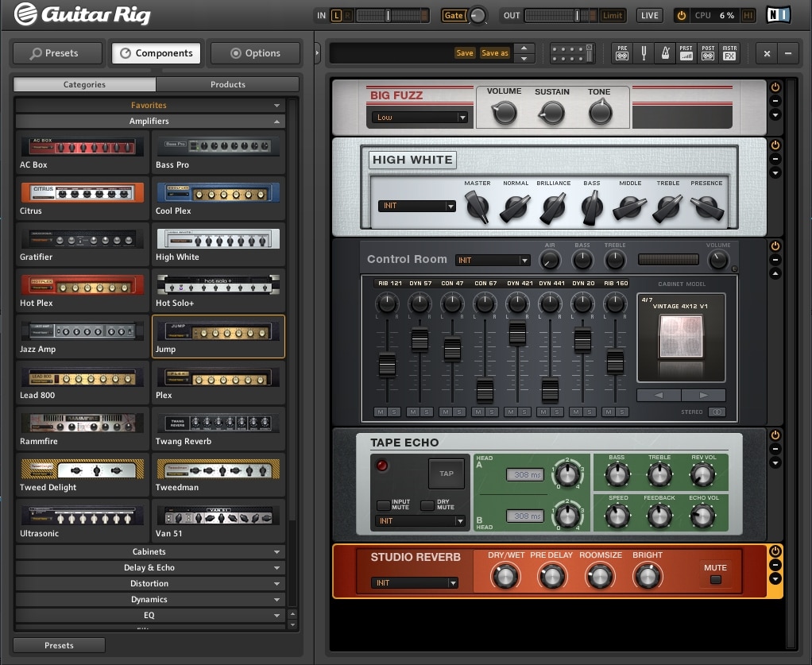Select the L input channel button
812x665 pixels.
click(337, 16)
